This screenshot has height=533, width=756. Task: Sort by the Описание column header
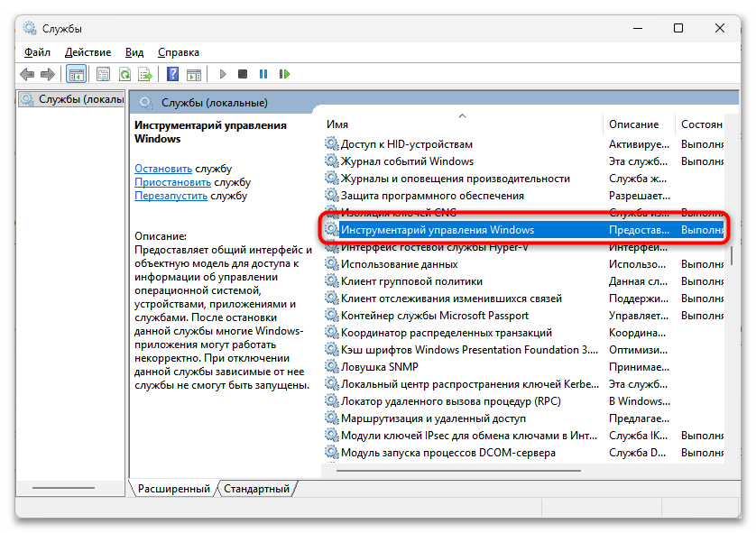639,124
